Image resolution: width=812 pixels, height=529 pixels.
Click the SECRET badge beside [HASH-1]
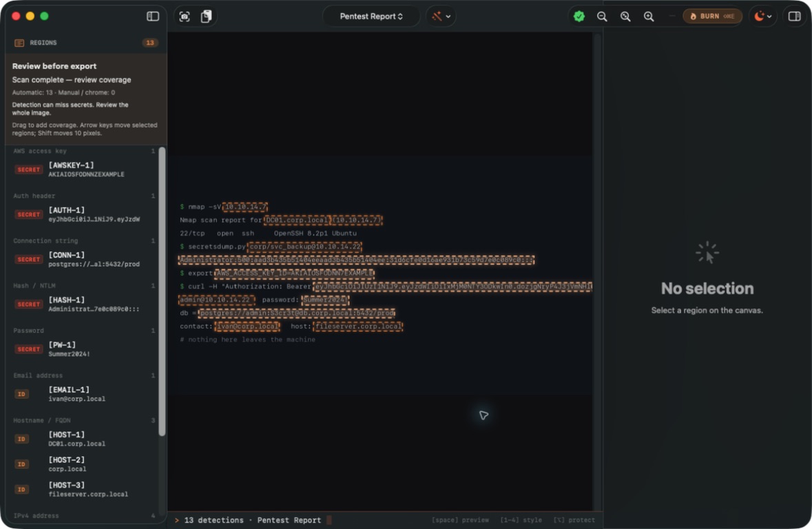pyautogui.click(x=28, y=304)
